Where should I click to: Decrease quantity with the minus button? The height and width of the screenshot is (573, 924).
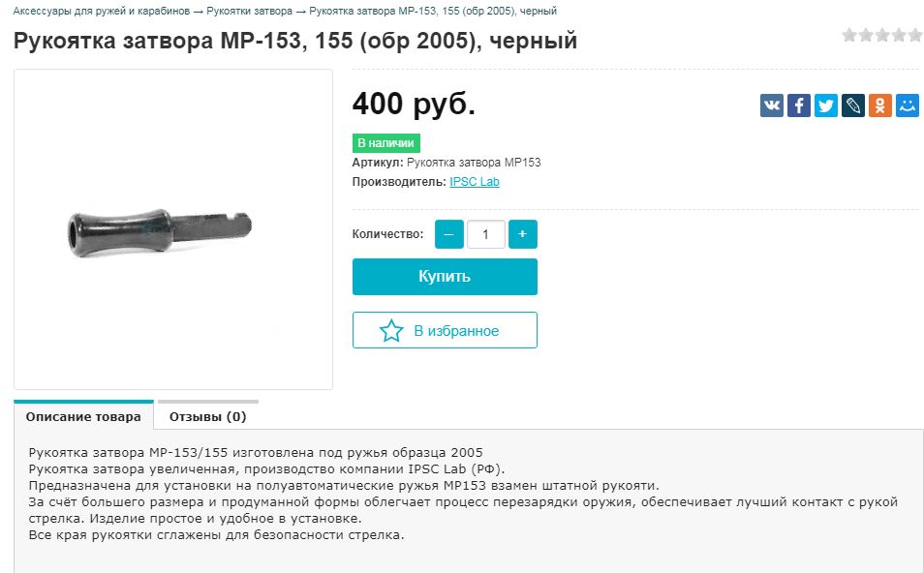448,233
